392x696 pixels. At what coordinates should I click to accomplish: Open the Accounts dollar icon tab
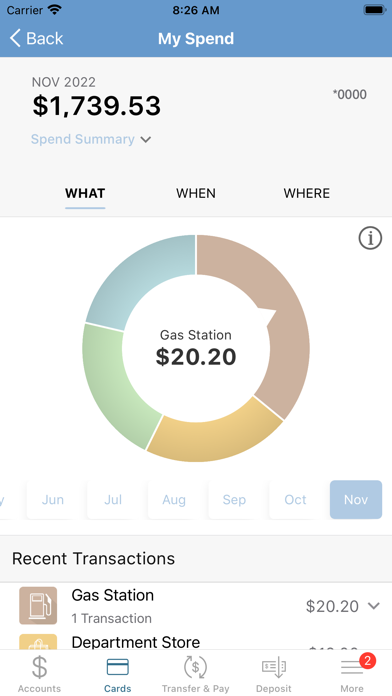point(39,667)
